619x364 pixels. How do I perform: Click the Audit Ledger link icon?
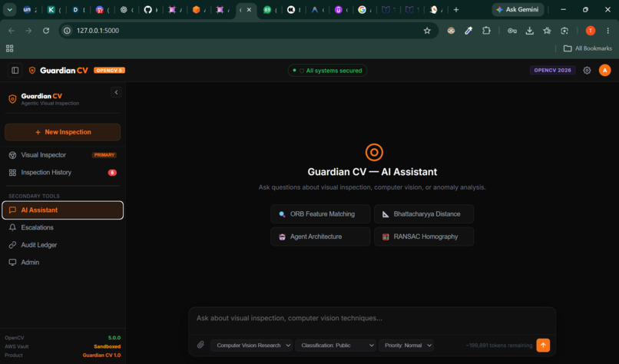[12, 245]
